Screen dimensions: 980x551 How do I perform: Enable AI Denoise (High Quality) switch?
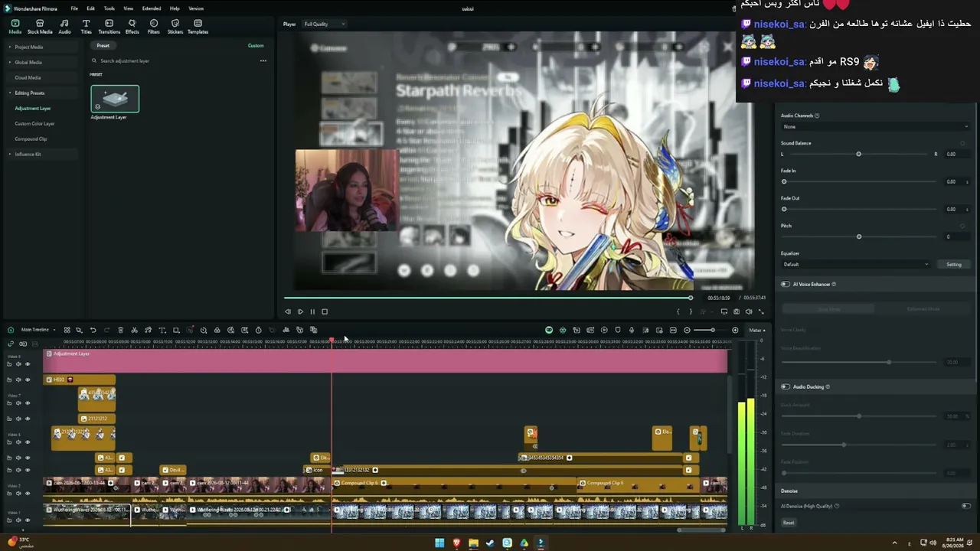[x=965, y=506]
